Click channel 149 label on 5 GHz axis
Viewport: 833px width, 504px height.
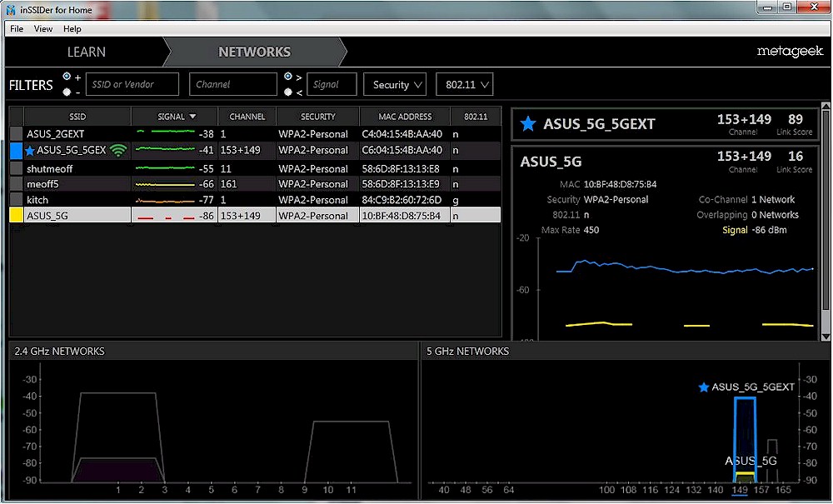pyautogui.click(x=740, y=490)
